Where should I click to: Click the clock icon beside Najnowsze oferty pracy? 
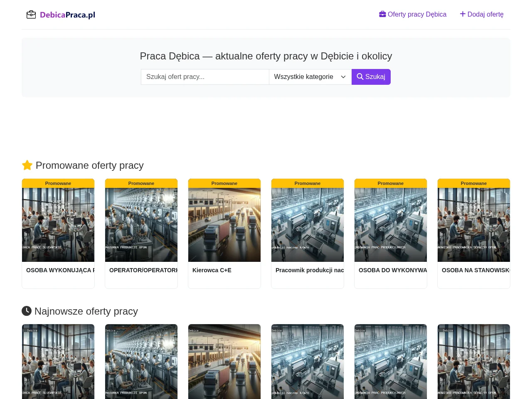pos(27,311)
